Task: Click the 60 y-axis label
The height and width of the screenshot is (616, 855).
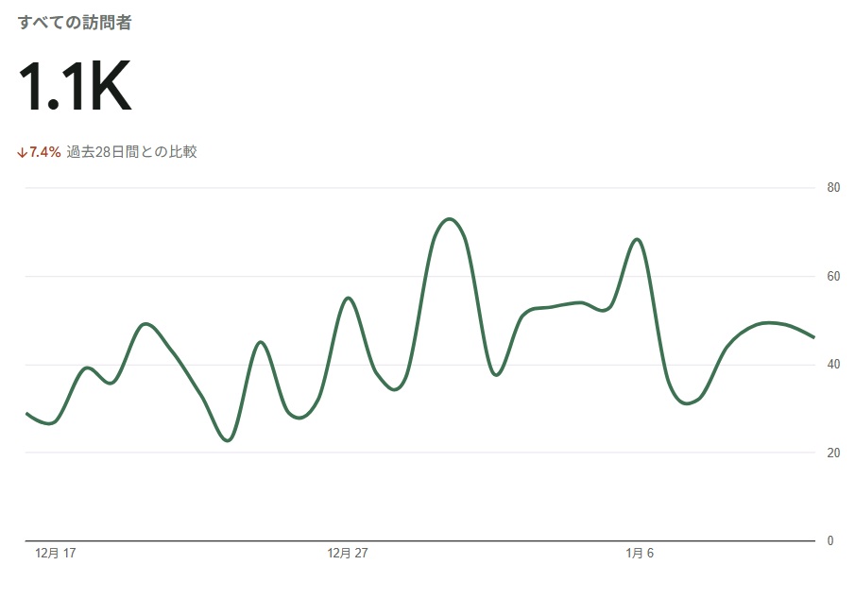Action: pyautogui.click(x=833, y=276)
